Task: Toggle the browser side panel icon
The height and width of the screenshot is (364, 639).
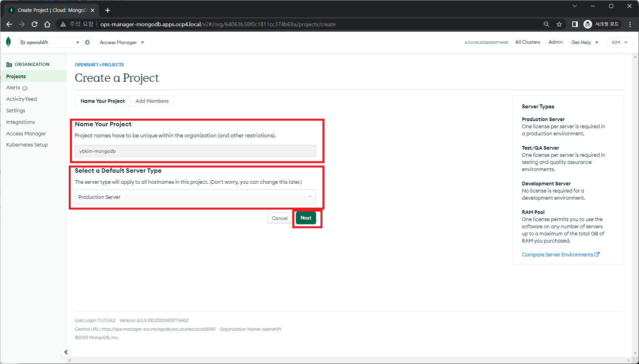Action: 575,24
